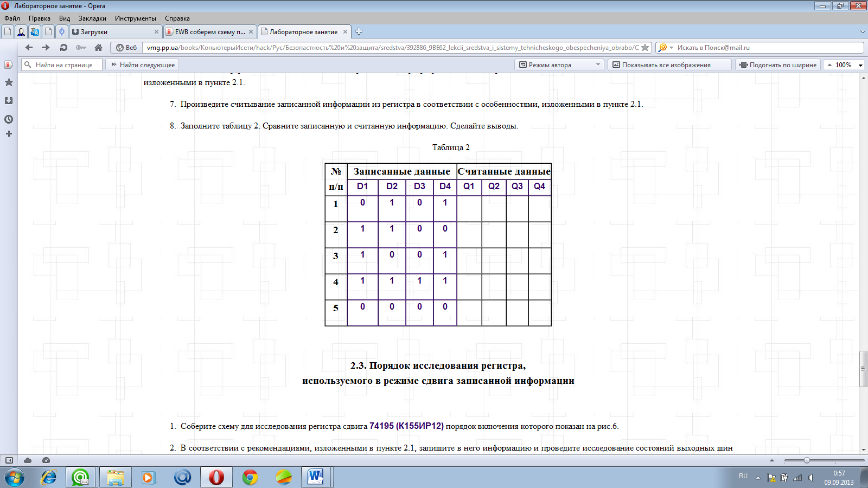Click the vertical scrollbar thumb
Screen dimensions: 868x488
(863, 369)
